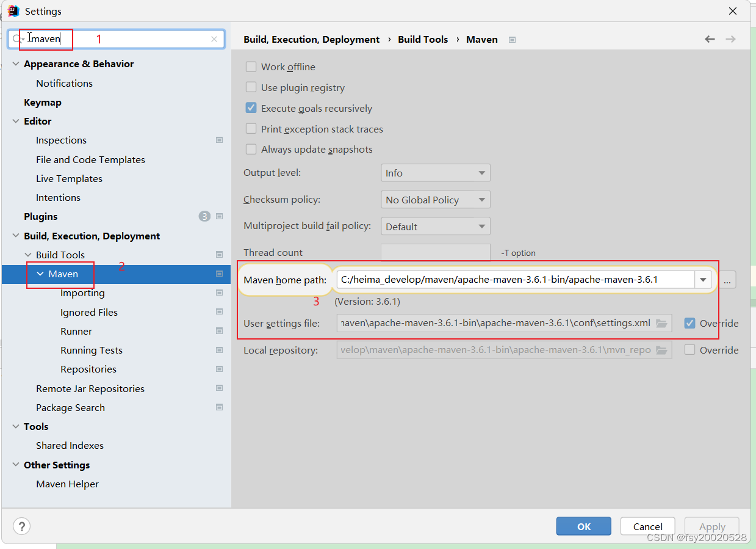
Task: Click project-scope icon on Runner row
Action: pyautogui.click(x=220, y=330)
